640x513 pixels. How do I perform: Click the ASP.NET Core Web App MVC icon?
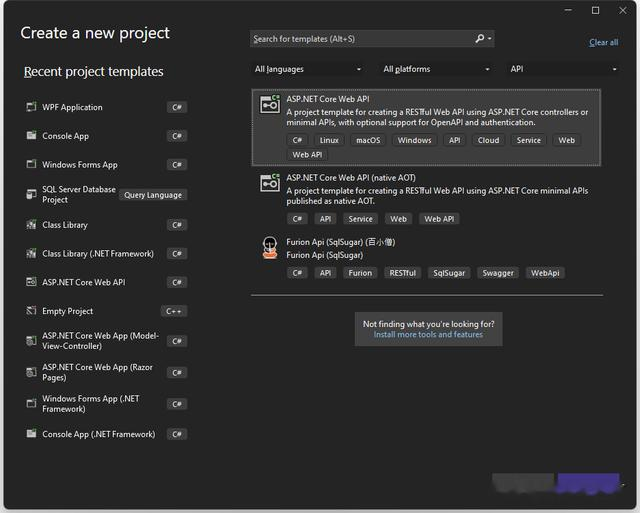click(x=31, y=340)
